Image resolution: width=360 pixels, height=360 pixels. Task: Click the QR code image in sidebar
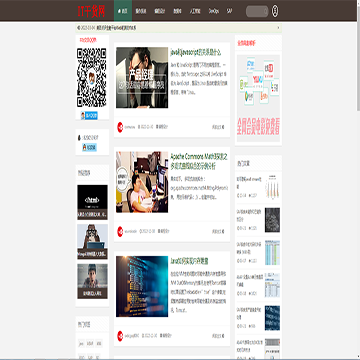click(92, 77)
